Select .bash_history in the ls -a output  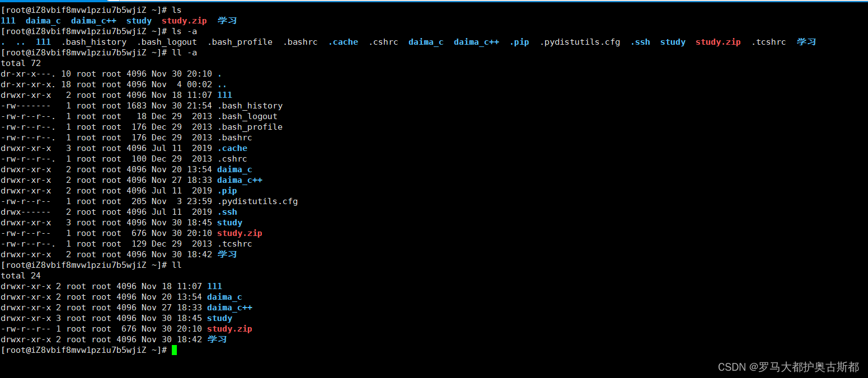click(95, 41)
